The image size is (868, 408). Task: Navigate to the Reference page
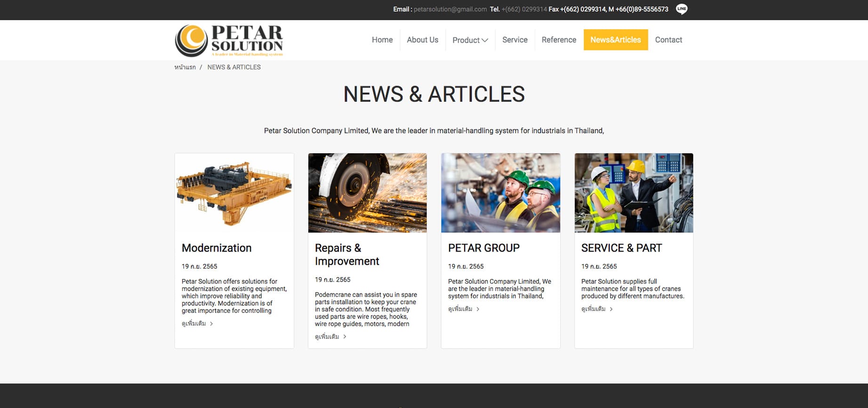click(559, 40)
